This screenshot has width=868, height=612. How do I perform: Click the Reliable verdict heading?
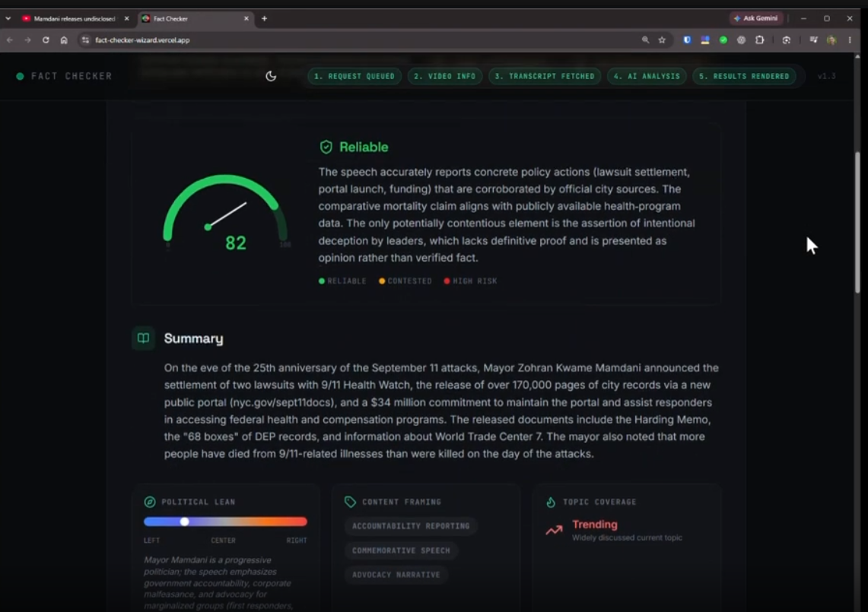tap(364, 147)
